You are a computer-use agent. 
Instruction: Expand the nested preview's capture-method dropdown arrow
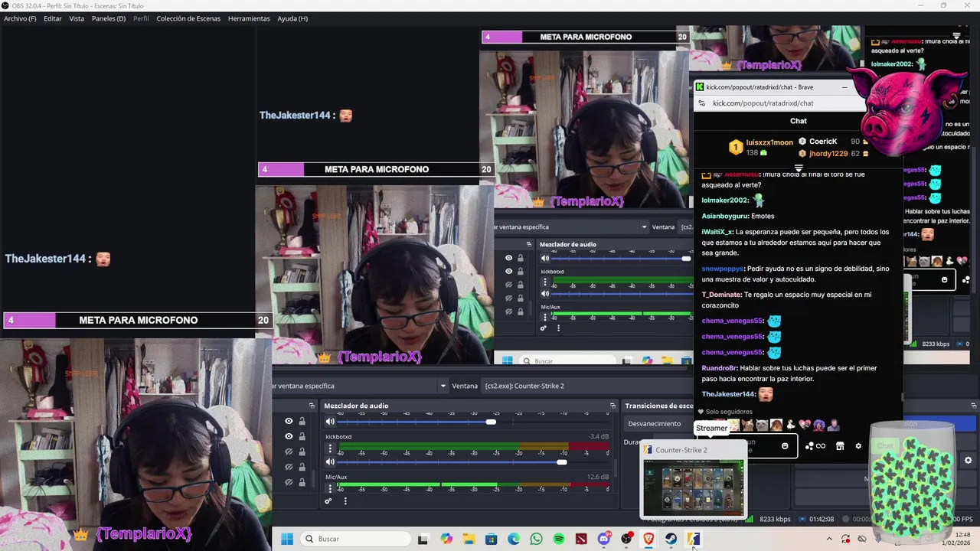pos(645,227)
